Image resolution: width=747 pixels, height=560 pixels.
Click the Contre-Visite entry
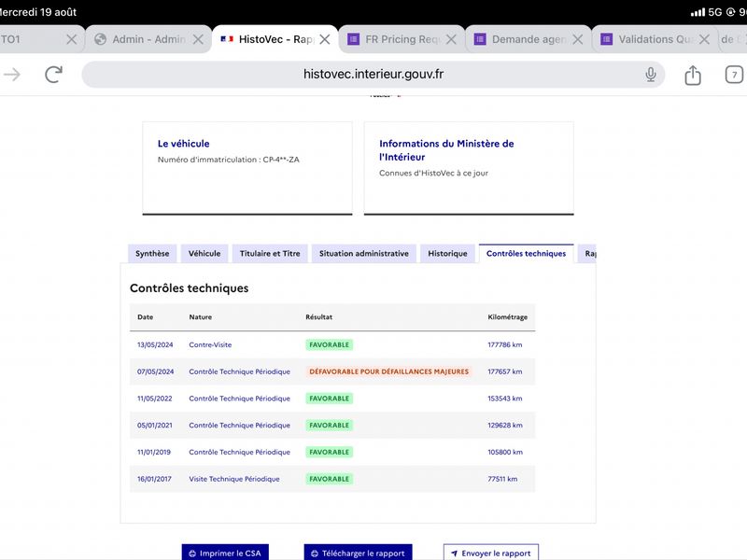coord(210,344)
